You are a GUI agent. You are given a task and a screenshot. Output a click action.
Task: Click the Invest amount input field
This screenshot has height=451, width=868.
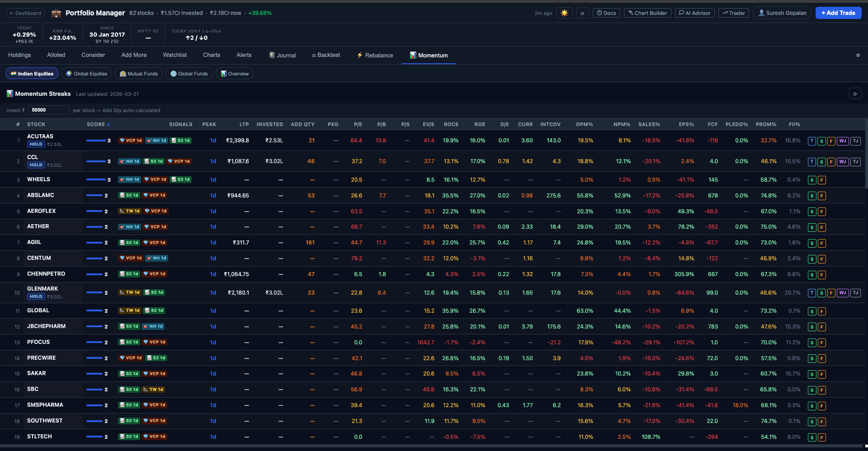(48, 110)
